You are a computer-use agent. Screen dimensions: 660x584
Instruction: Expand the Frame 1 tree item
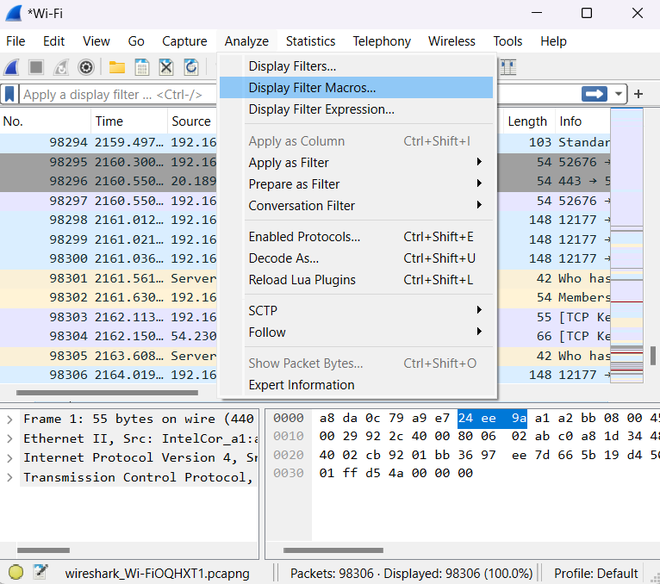pos(10,419)
